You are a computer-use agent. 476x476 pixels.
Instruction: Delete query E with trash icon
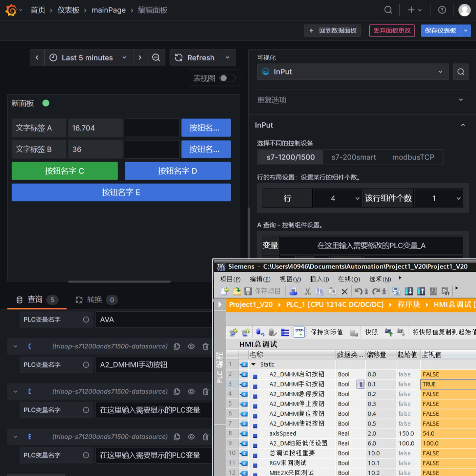206,437
